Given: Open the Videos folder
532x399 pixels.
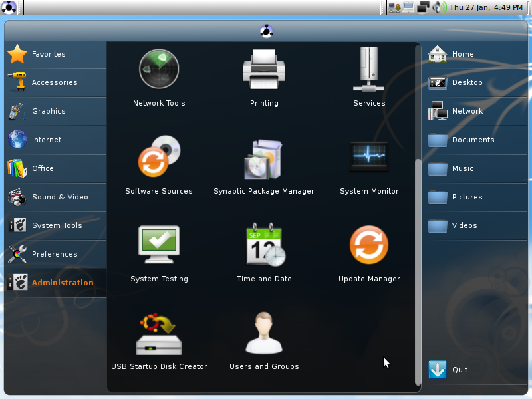Looking at the screenshot, I should (475, 225).
